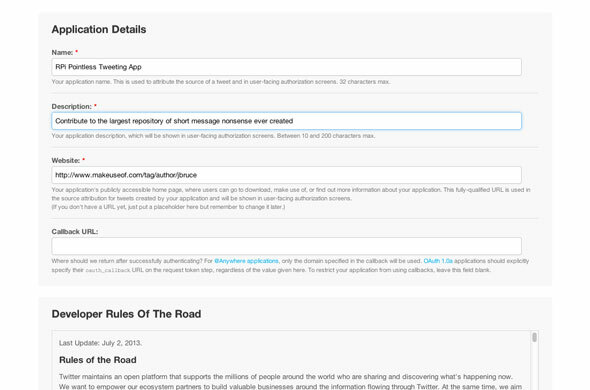This screenshot has width=590, height=390.
Task: Click the 32 characters max help text
Action: (365, 82)
